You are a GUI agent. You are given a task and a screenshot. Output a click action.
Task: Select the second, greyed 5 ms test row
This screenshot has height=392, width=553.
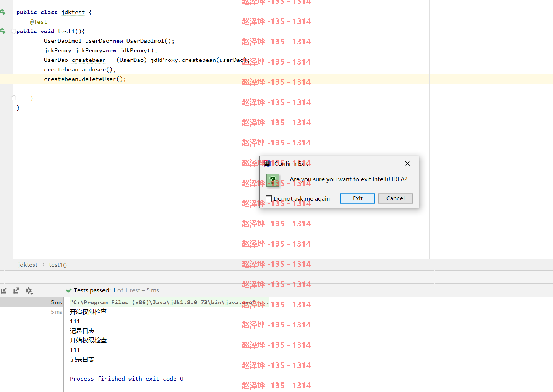(32, 312)
